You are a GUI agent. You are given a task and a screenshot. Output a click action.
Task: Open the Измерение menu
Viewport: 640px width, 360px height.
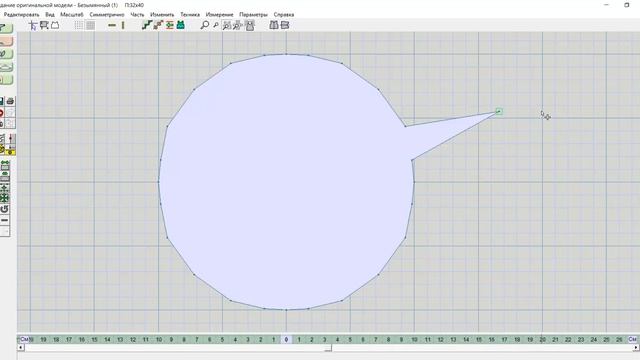click(220, 15)
